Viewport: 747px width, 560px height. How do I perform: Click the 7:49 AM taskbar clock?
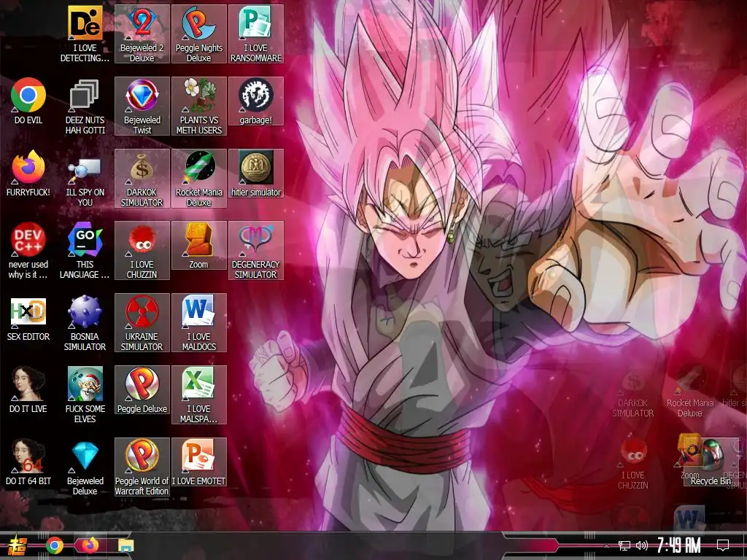tap(678, 545)
